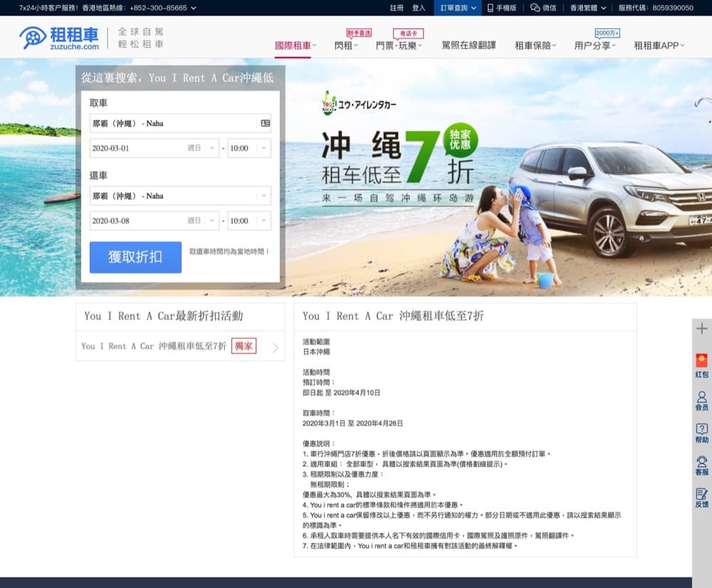This screenshot has width=712, height=588.
Task: Click the 新手直选 badge above 閃租
Action: coord(359,33)
